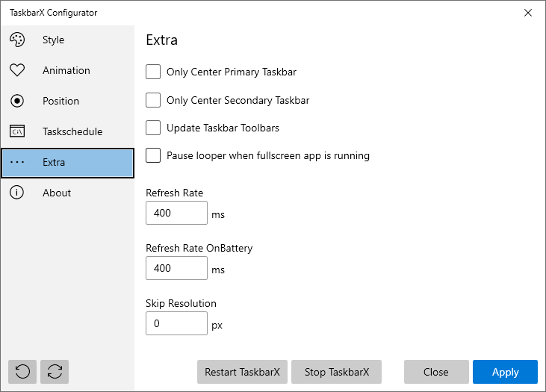
Task: Click the Style palette icon
Action: [17, 40]
